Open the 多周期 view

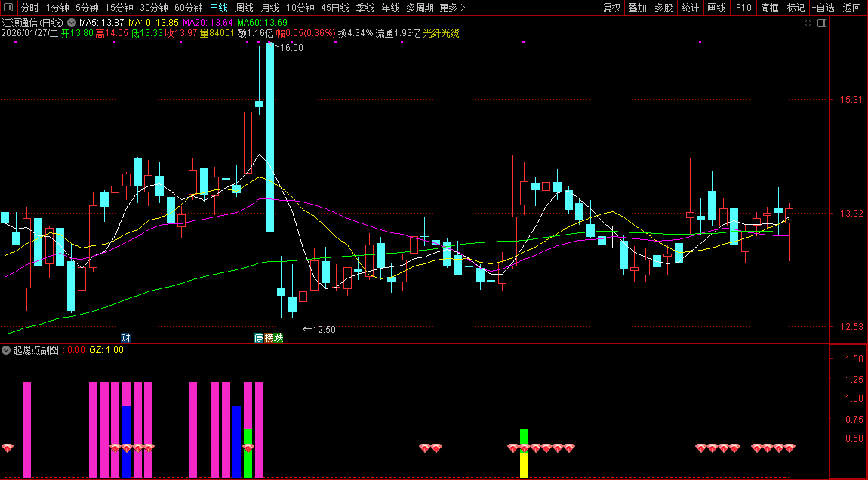(420, 8)
